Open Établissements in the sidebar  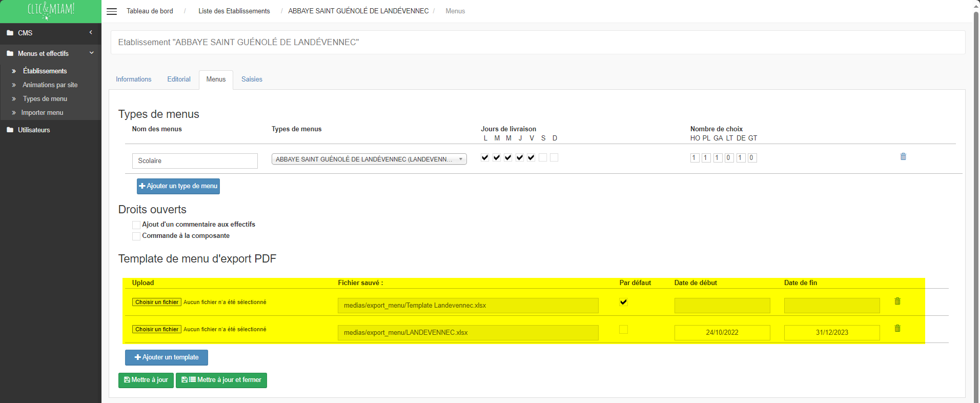[45, 71]
